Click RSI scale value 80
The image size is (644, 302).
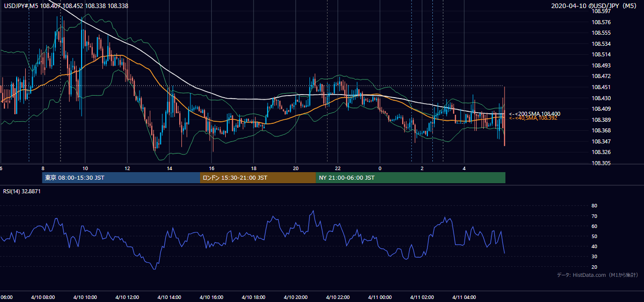point(595,206)
